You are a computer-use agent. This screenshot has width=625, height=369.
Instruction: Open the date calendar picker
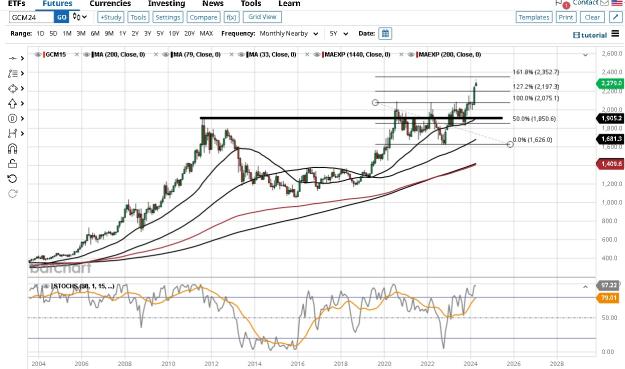(385, 33)
